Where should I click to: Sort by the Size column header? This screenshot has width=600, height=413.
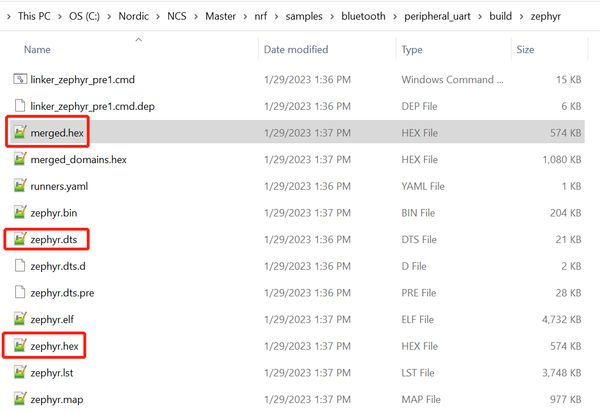click(x=525, y=49)
